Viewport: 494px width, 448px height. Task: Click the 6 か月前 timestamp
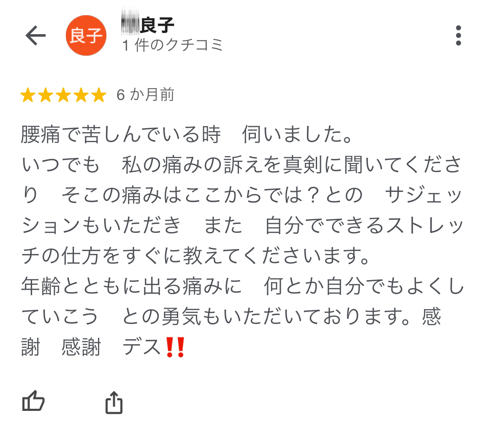145,95
